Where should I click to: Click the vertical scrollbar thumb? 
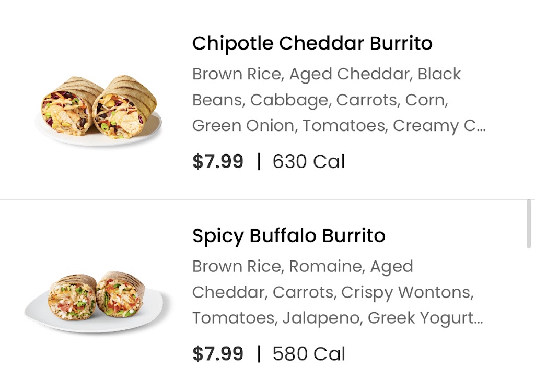point(529,224)
